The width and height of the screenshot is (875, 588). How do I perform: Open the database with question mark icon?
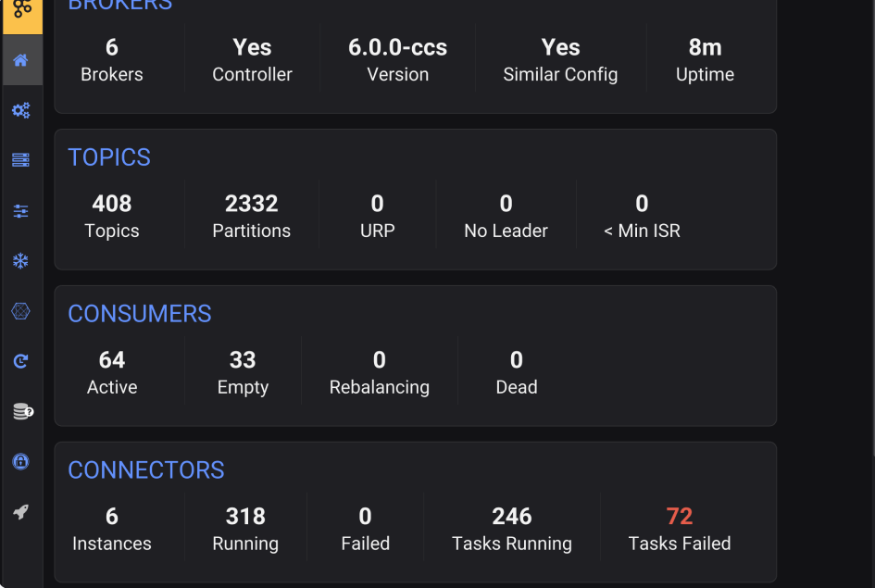pos(22,411)
